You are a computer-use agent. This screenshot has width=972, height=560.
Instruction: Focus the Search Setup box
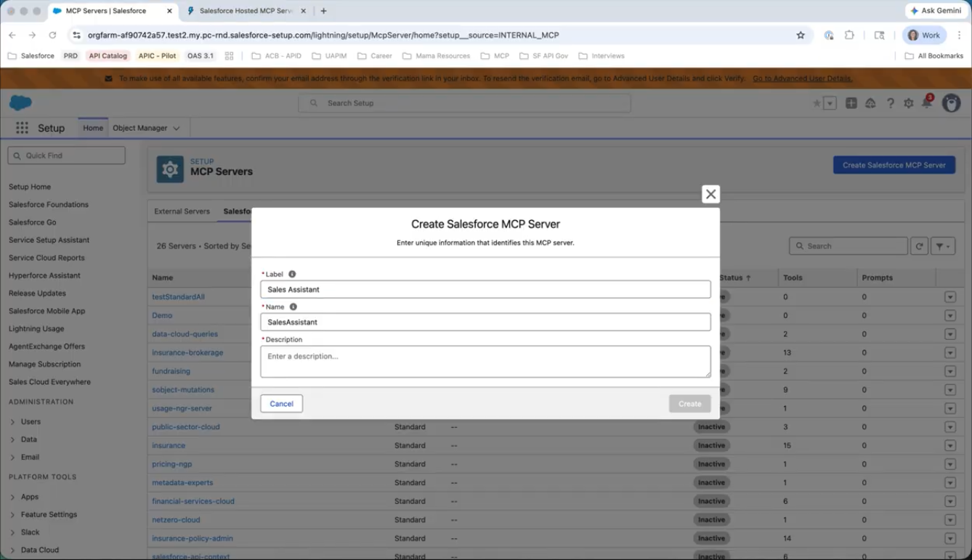(464, 103)
